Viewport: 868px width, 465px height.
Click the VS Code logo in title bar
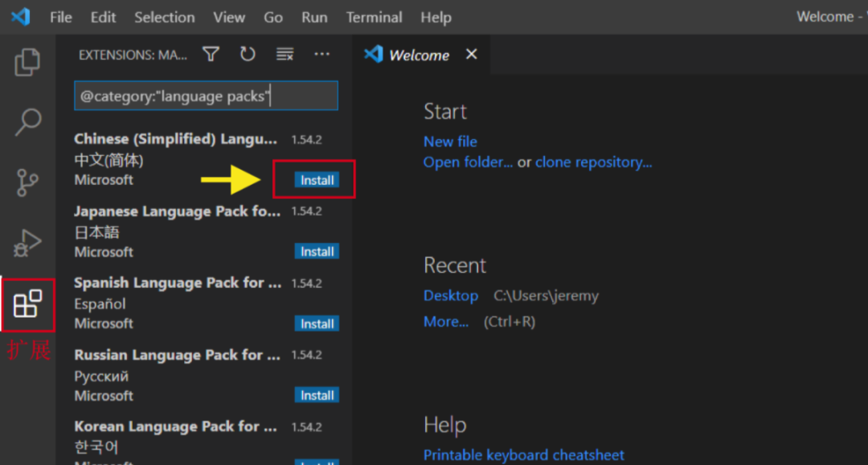20,17
